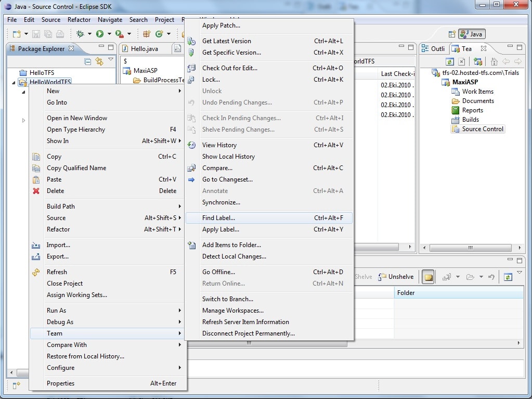Switch to the Outline view tab
This screenshot has height=399, width=532.
(433, 49)
